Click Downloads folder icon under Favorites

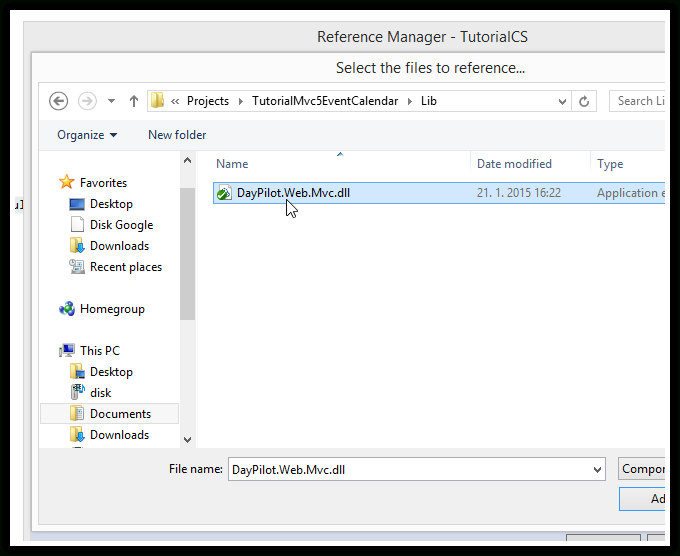click(77, 245)
